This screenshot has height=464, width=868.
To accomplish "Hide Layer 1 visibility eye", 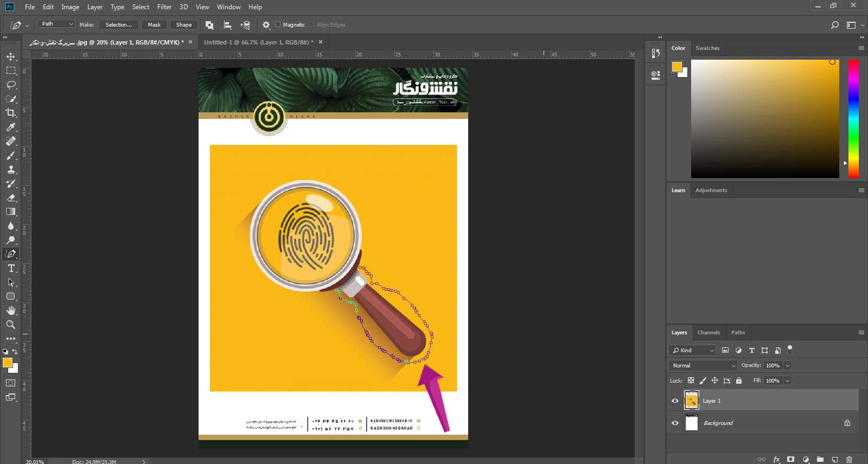I will [x=675, y=401].
